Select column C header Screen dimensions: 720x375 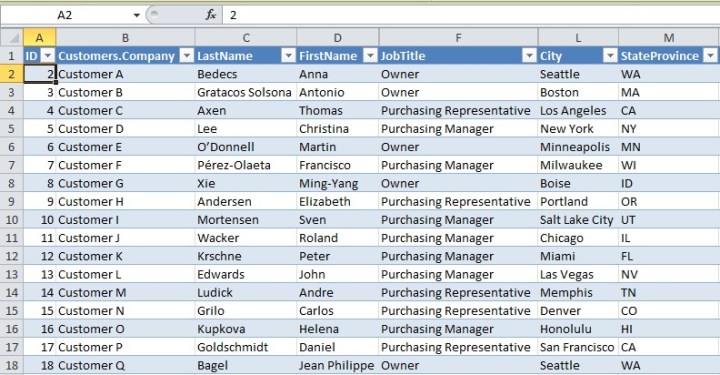point(246,38)
